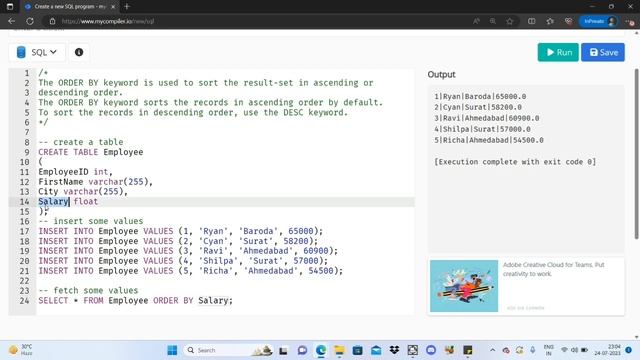Click the '-- fetch some values' comment

pos(88,290)
